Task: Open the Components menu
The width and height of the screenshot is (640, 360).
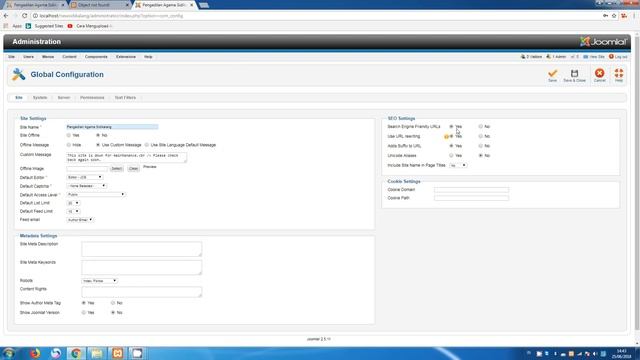Action: [96, 57]
